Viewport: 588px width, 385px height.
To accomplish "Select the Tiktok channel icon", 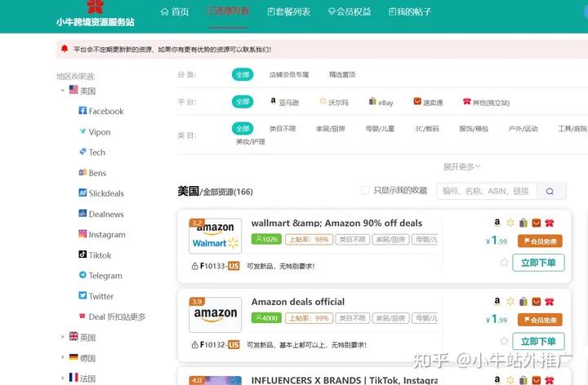I will 82,254.
